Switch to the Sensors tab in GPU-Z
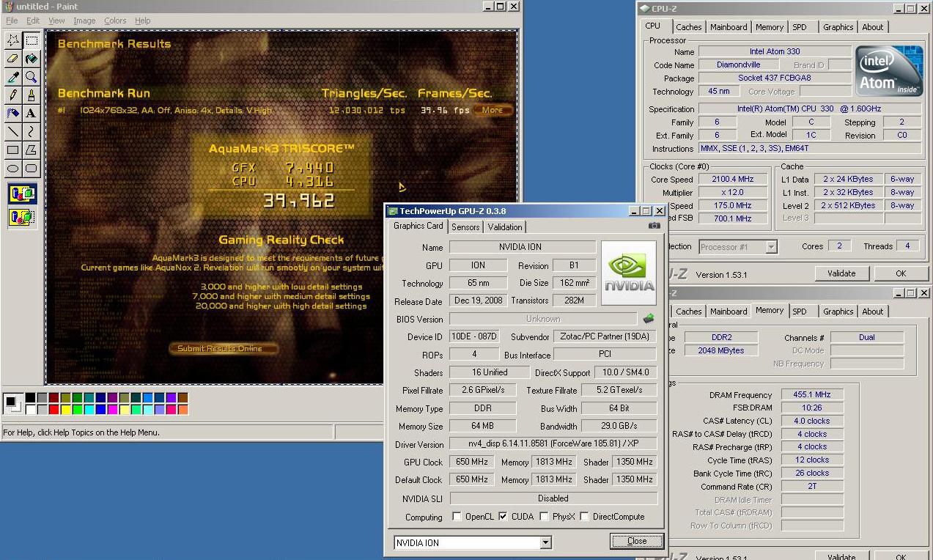This screenshot has height=560, width=933. 465,227
